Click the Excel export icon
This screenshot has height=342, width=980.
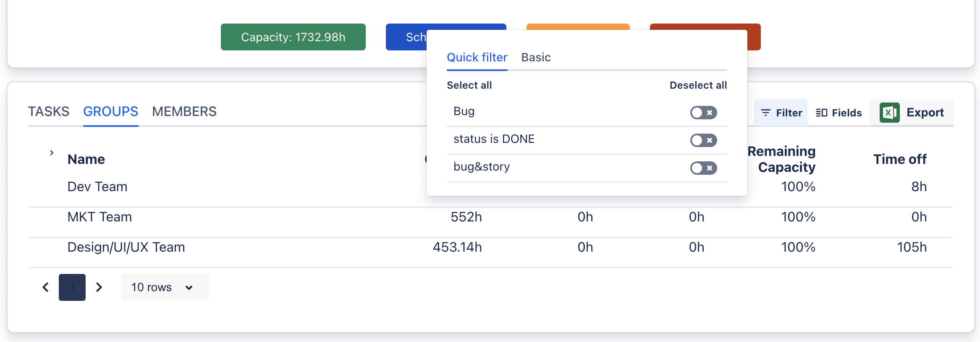point(889,113)
